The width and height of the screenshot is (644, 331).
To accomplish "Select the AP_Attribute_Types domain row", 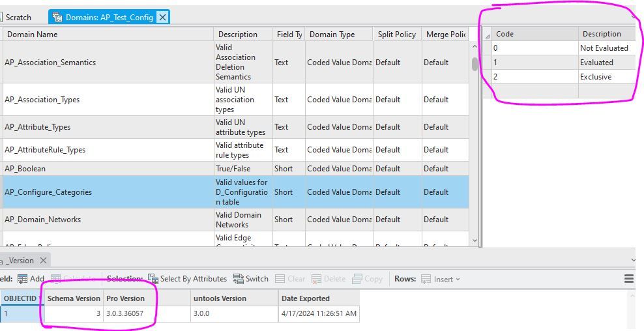I will click(236, 127).
